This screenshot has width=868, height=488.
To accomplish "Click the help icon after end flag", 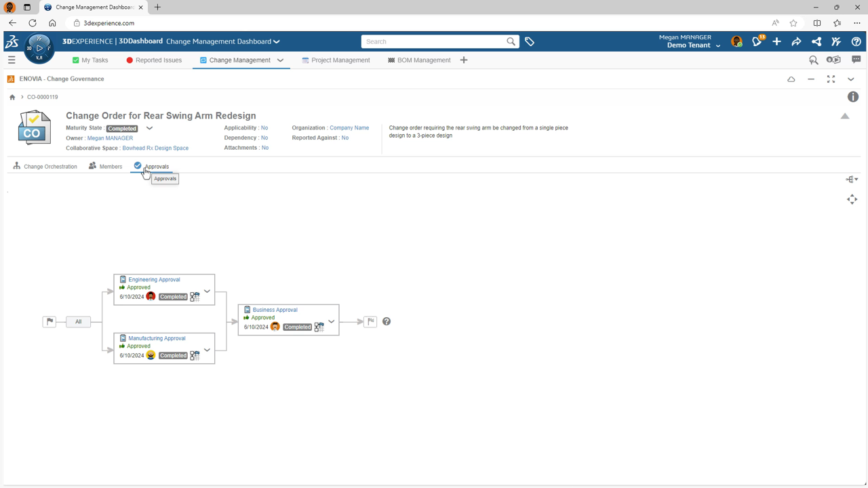I will tap(387, 321).
